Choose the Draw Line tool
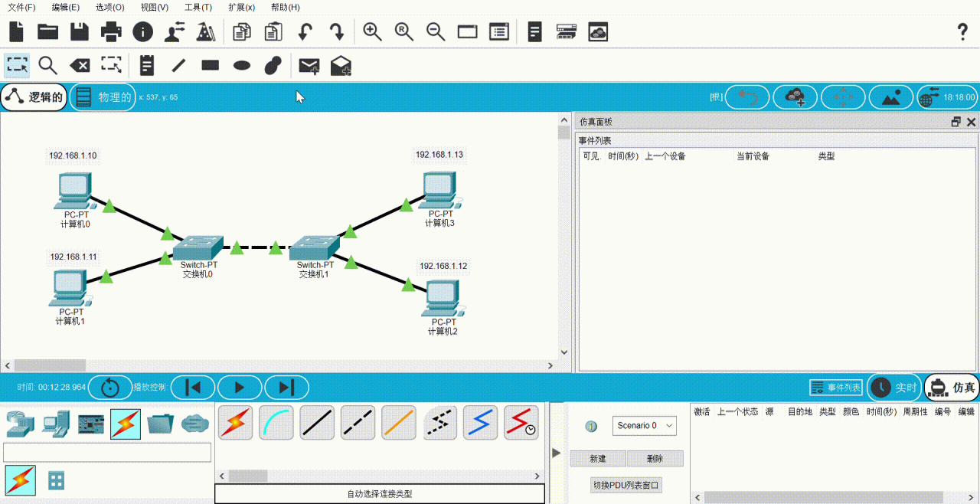Screen dimensions: 980x504 tap(178, 65)
